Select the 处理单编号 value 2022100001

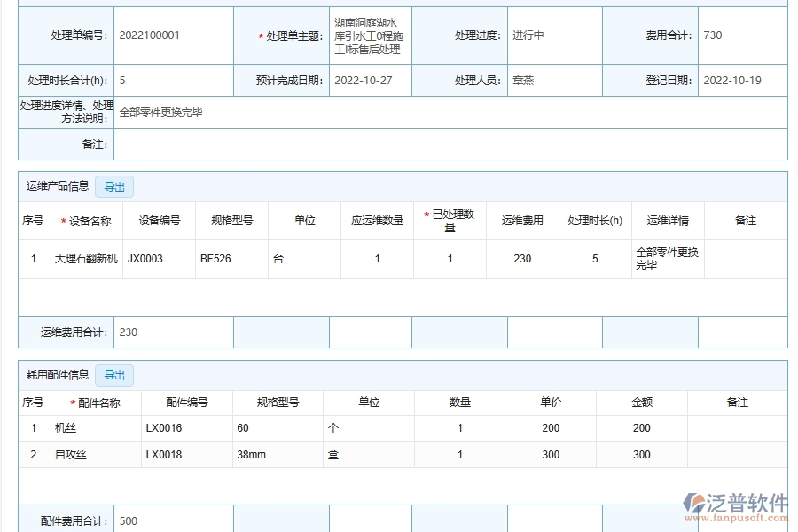coord(153,35)
